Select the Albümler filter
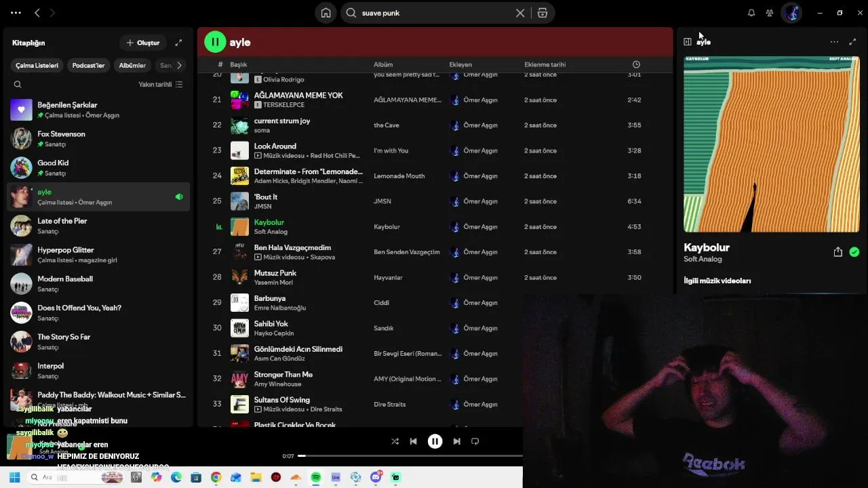 [x=132, y=66]
